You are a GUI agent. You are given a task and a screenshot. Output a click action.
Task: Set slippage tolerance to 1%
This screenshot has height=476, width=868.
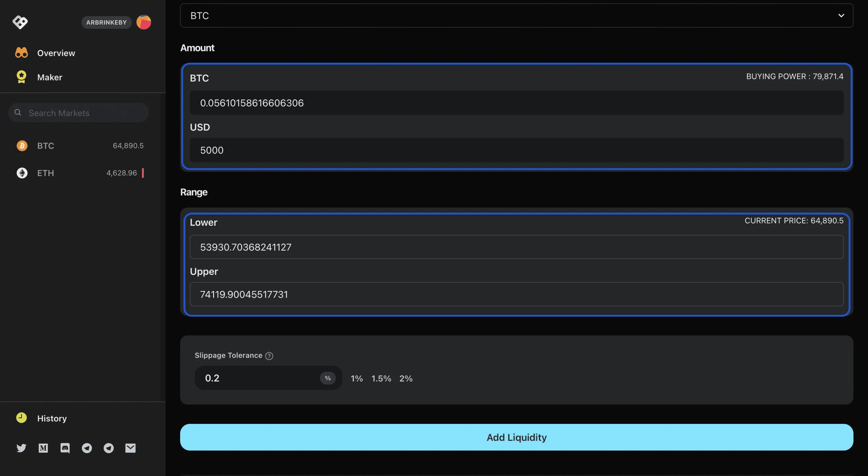[357, 378]
